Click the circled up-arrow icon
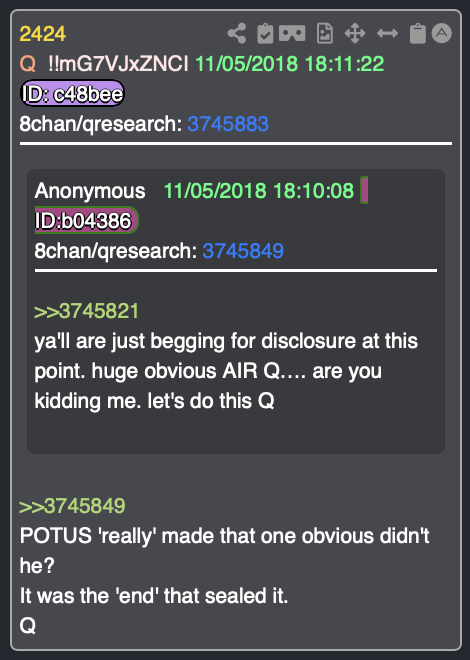470x660 pixels. pos(442,33)
